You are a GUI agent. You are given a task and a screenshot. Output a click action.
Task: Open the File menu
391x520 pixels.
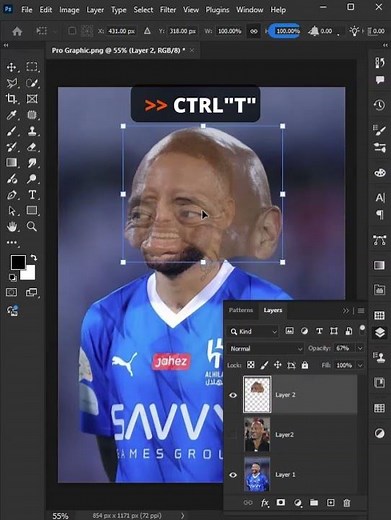tap(27, 10)
